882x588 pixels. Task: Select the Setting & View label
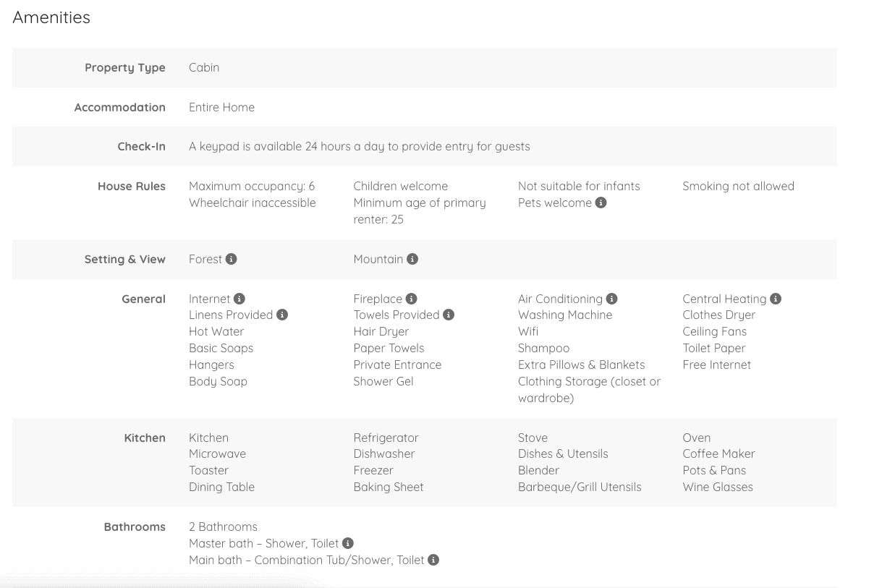(125, 259)
